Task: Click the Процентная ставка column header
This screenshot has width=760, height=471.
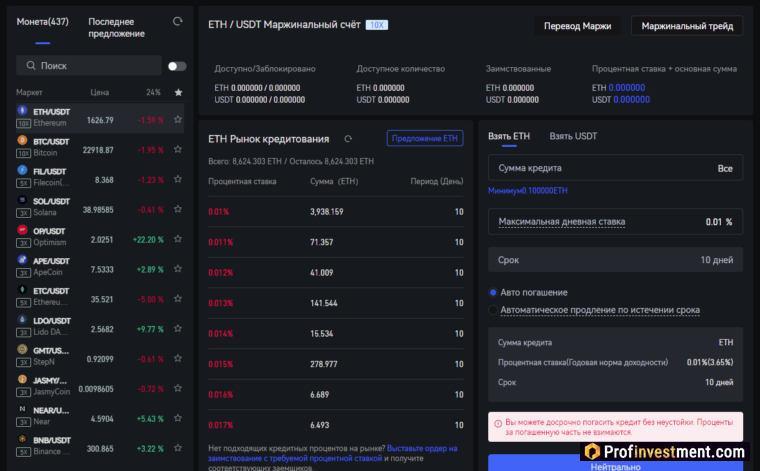Action: 242,182
